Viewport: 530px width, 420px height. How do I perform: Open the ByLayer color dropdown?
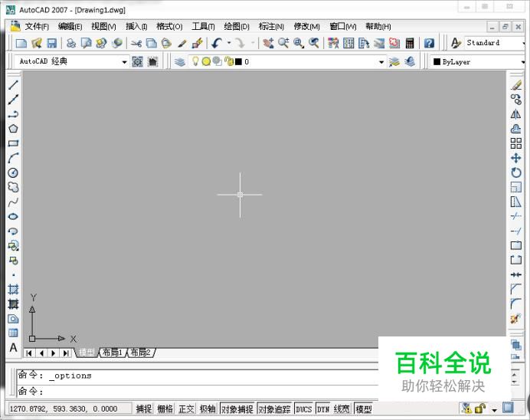[522, 62]
